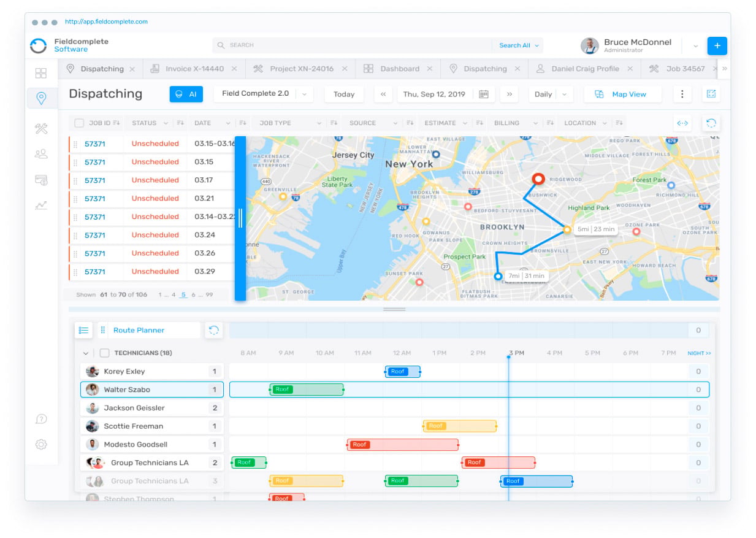The height and width of the screenshot is (538, 756).
Task: Click the red destination pin on map
Action: 538,179
